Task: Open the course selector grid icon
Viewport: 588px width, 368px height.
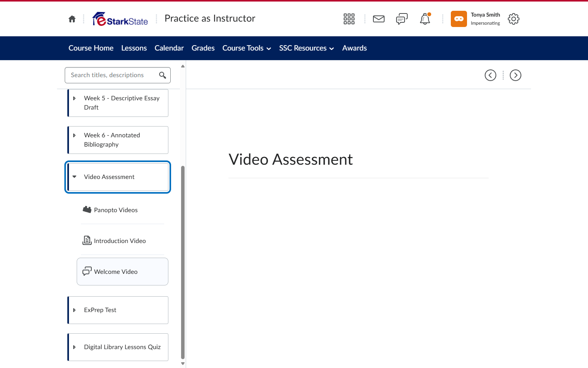Action: point(349,19)
